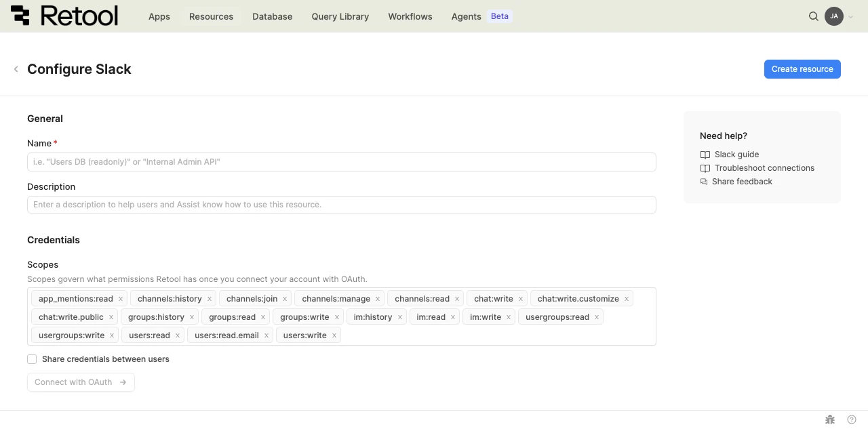The height and width of the screenshot is (429, 868).
Task: Remove the channels:manage scope
Action: pyautogui.click(x=378, y=299)
